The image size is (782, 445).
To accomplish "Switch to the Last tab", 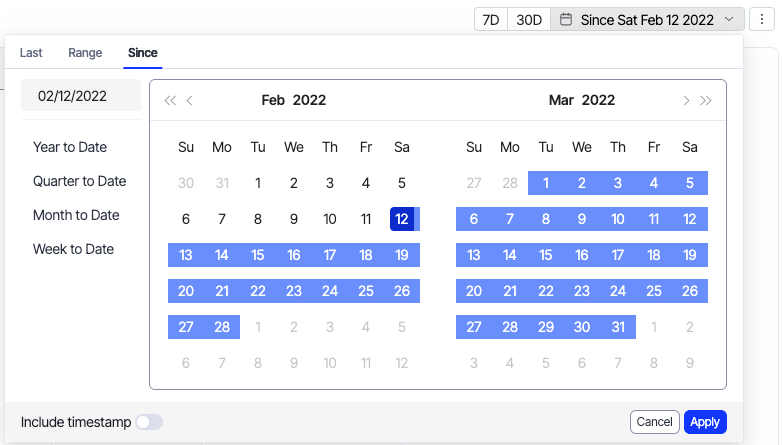I will (x=31, y=53).
